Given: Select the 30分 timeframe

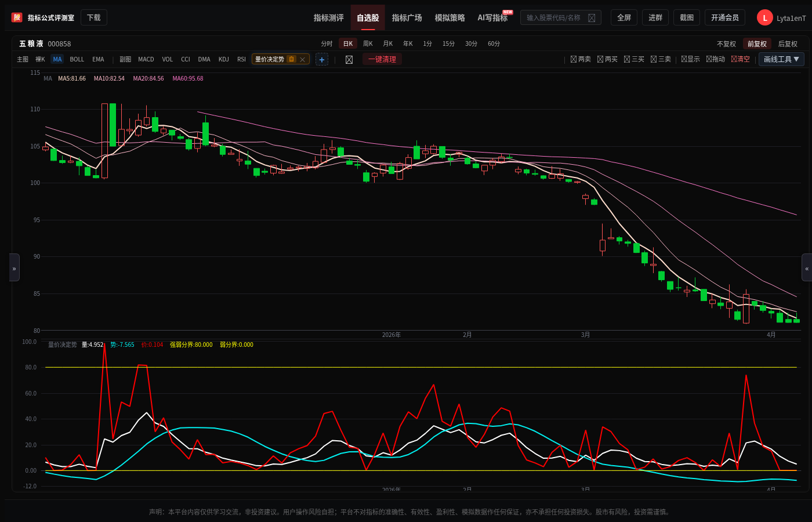Looking at the screenshot, I should [472, 44].
